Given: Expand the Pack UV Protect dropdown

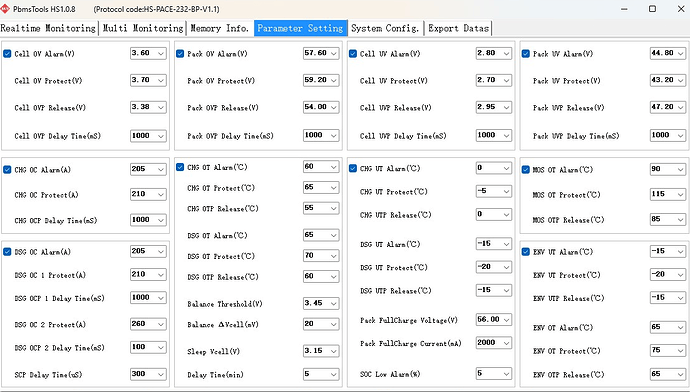Looking at the screenshot, I should tap(681, 81).
